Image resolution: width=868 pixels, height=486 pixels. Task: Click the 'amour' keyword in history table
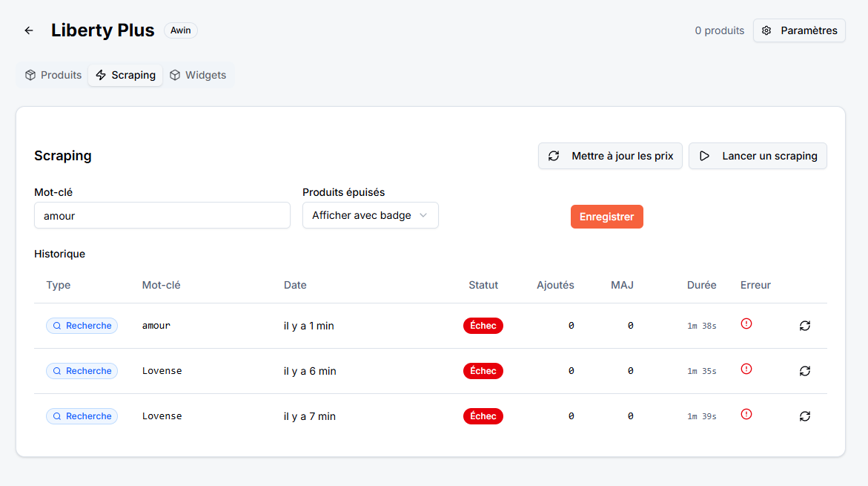pos(156,326)
